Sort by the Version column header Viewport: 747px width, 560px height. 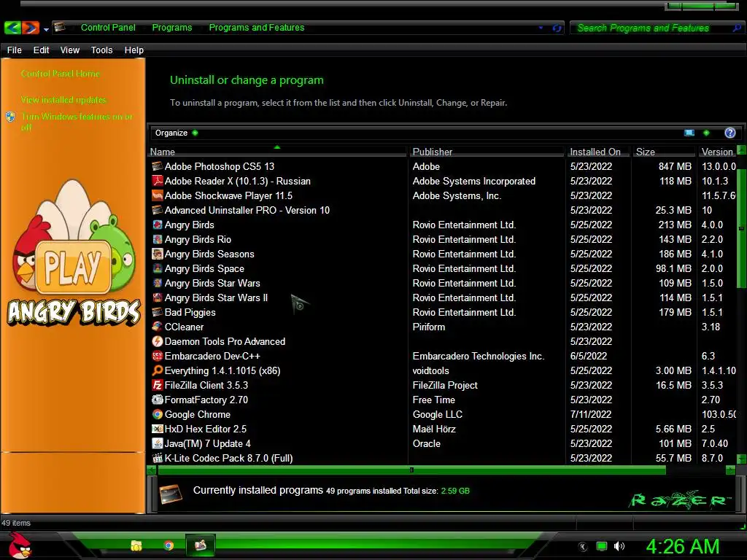click(x=717, y=152)
